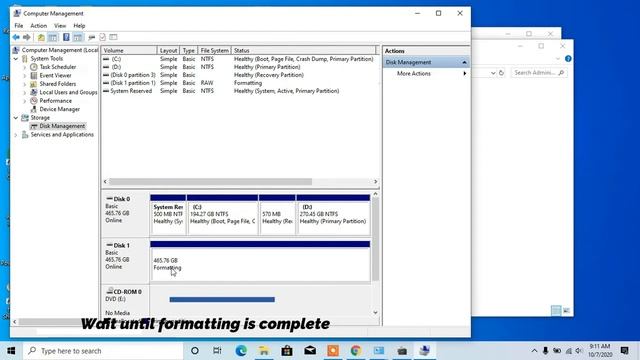The image size is (640, 360).
Task: Click the Back arrow toolbar icon
Action: 16,37
